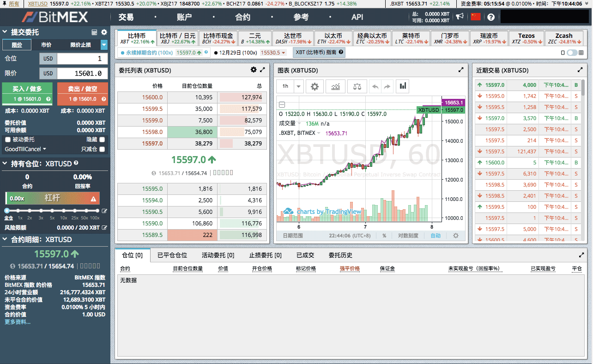This screenshot has height=364, width=593.
Task: Maximize the recent trades panel
Action: [x=580, y=70]
